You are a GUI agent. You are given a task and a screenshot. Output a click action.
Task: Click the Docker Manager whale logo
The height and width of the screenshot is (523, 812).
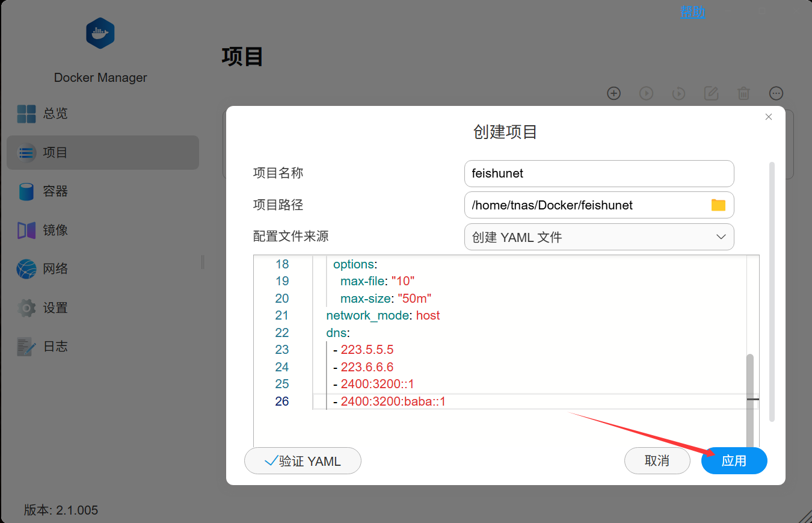pyautogui.click(x=100, y=33)
